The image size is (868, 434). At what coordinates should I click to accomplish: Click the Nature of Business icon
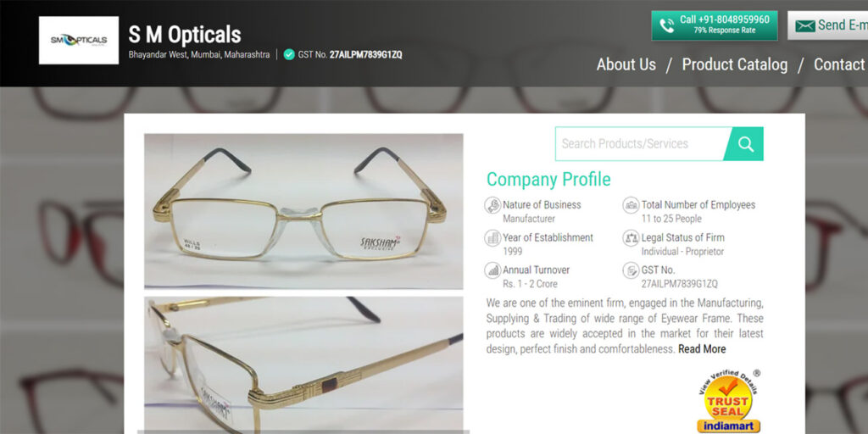(x=492, y=205)
